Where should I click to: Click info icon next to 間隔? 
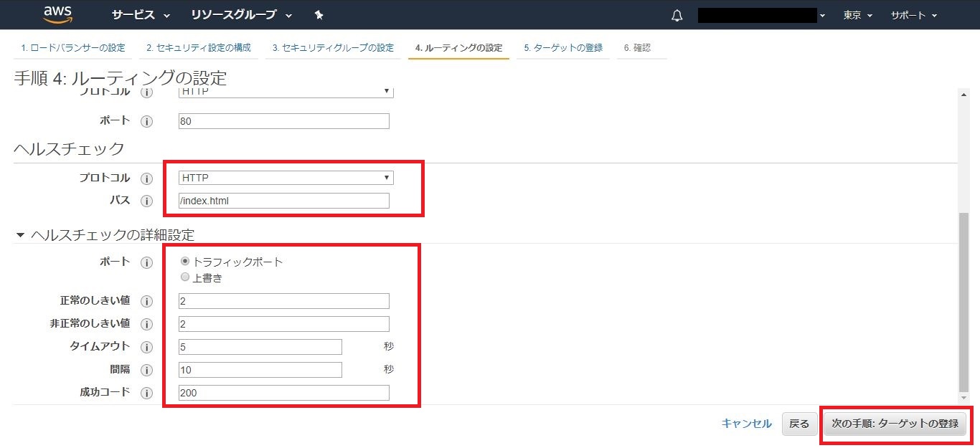(x=147, y=371)
